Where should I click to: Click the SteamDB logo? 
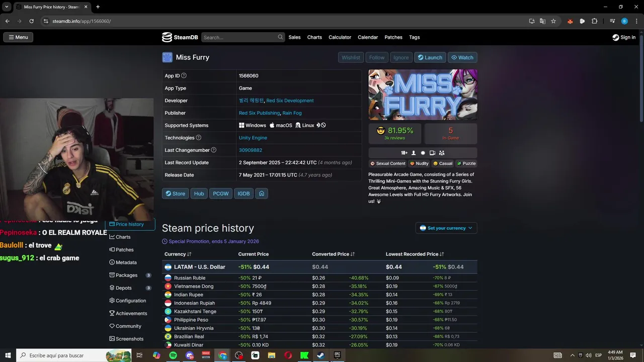[x=180, y=37]
